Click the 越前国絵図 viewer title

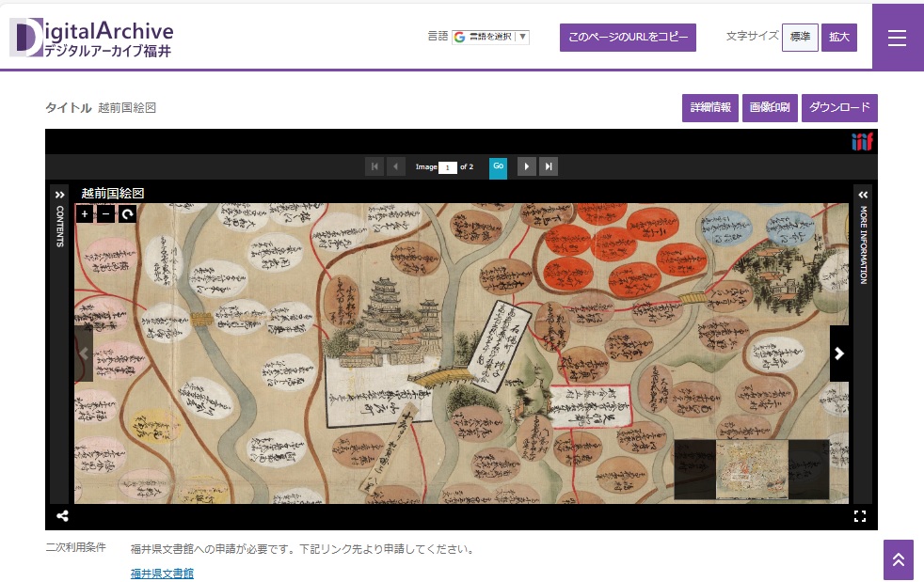coord(113,193)
